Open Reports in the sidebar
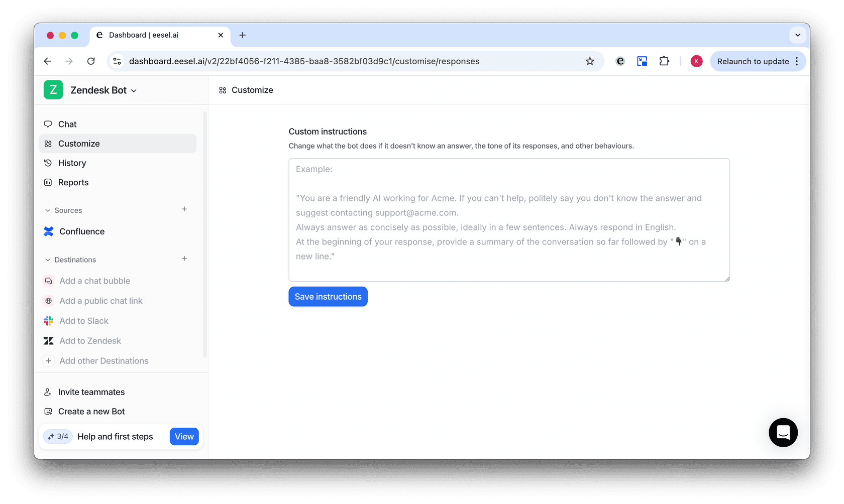Screen dimensions: 844x504 (x=73, y=182)
